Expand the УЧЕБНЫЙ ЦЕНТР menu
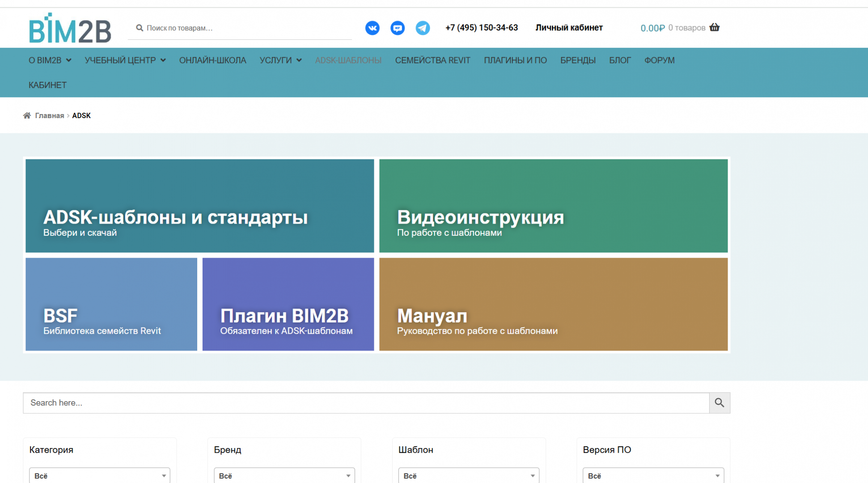 pos(125,60)
